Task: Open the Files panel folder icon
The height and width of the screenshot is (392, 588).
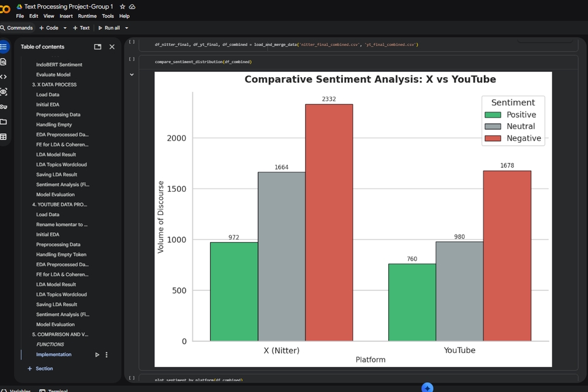Action: point(5,122)
